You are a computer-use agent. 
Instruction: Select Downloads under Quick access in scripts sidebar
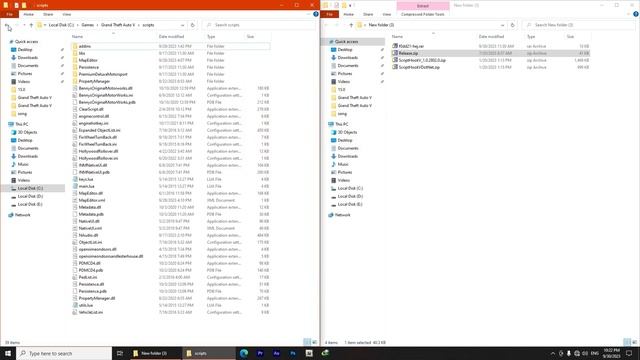(28, 58)
